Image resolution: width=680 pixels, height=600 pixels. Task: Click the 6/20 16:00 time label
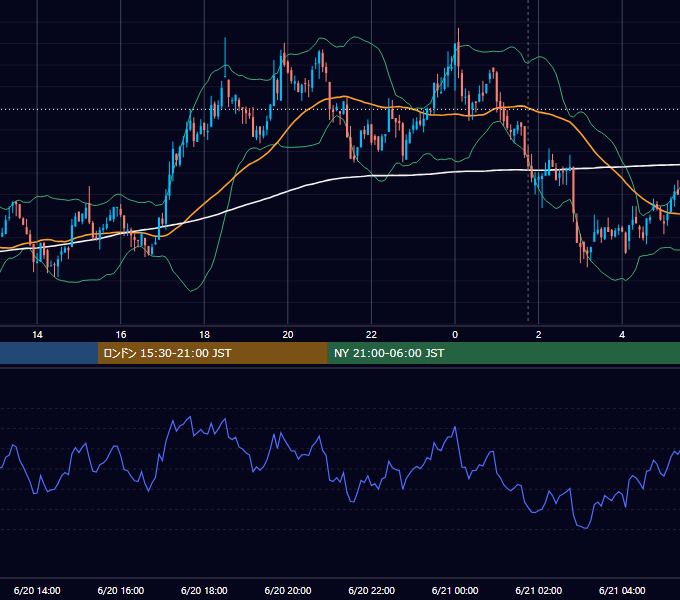(121, 590)
